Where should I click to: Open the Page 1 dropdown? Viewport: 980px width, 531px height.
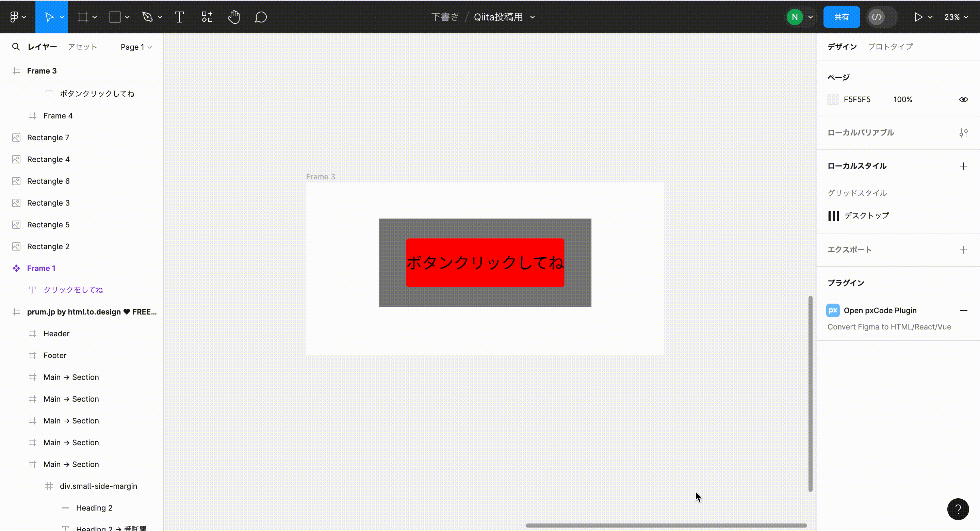[x=135, y=46]
